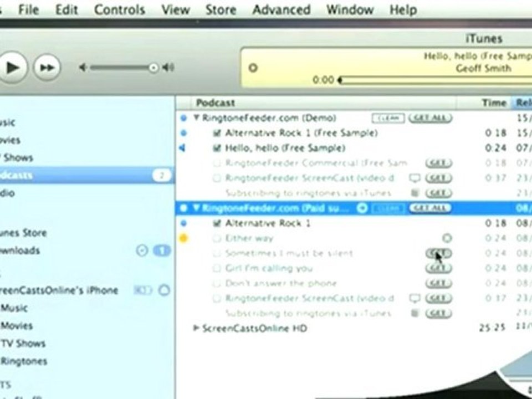The height and width of the screenshot is (399, 532).
Task: Check the Either way checkbox
Action: [217, 238]
